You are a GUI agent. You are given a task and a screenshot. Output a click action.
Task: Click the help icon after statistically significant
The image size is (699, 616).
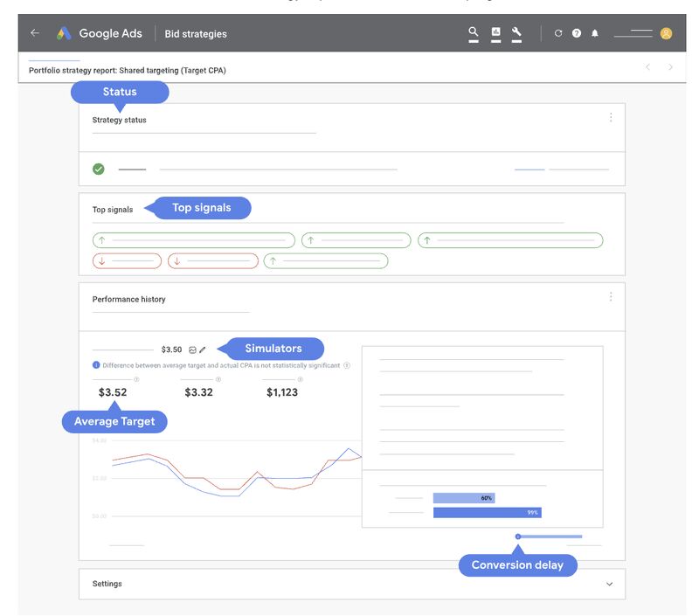pos(347,365)
